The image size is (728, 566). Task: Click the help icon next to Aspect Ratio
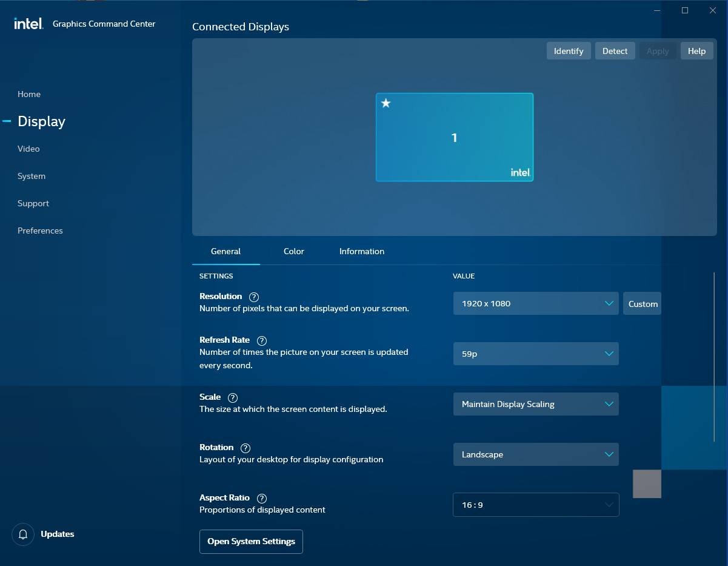pos(262,499)
